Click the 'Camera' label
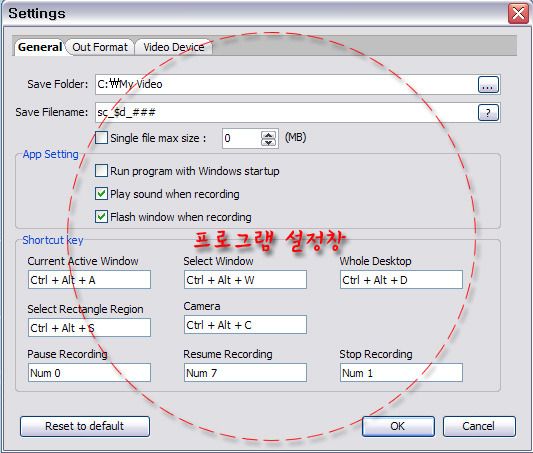The image size is (533, 453). (202, 306)
